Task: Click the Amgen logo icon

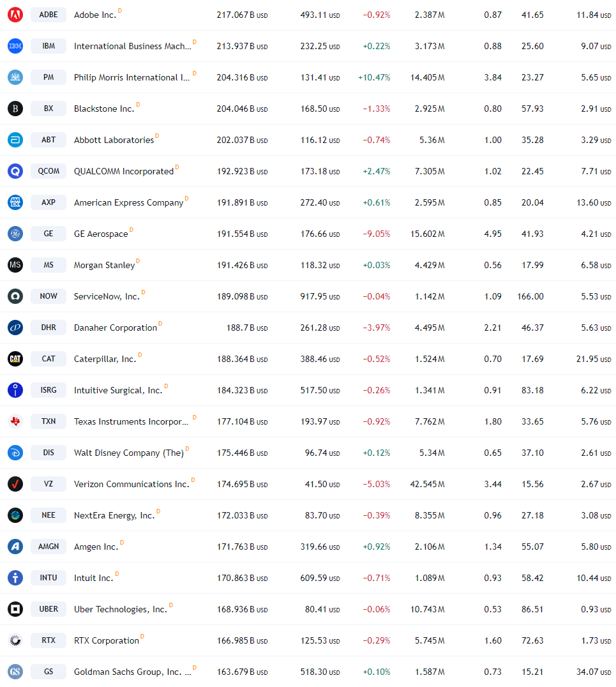Action: 15,547
